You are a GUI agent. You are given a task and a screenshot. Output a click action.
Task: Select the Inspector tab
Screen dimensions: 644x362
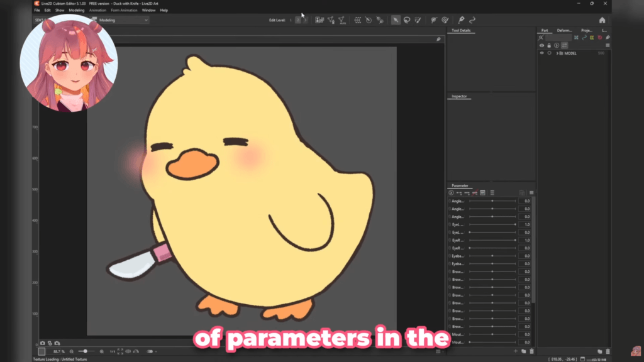click(x=459, y=96)
